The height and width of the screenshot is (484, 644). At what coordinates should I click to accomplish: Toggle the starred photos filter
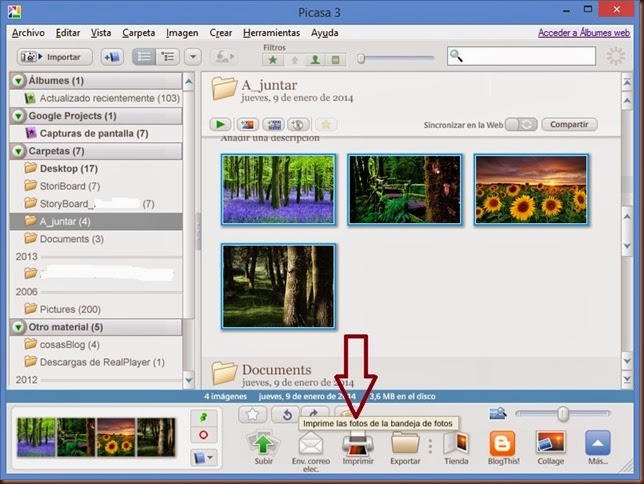click(273, 60)
